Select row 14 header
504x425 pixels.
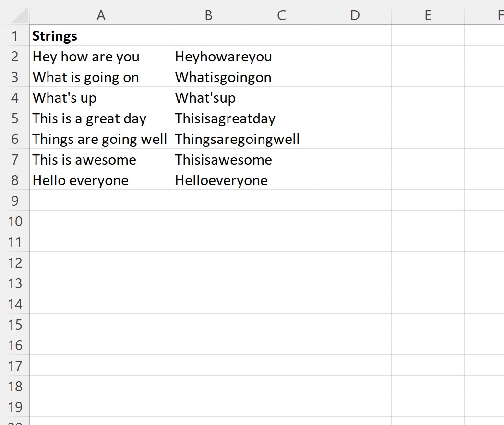coord(15,304)
